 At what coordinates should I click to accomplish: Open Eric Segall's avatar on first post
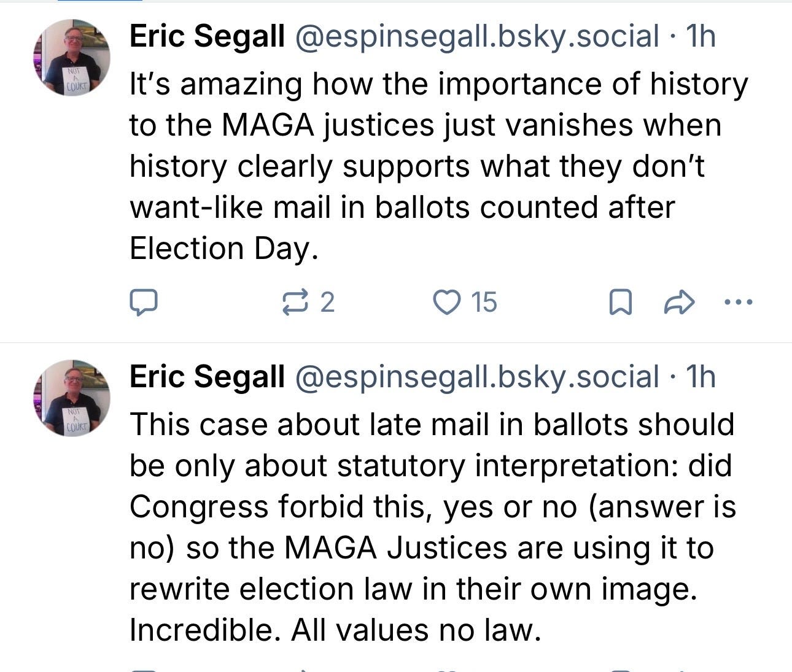pyautogui.click(x=72, y=57)
